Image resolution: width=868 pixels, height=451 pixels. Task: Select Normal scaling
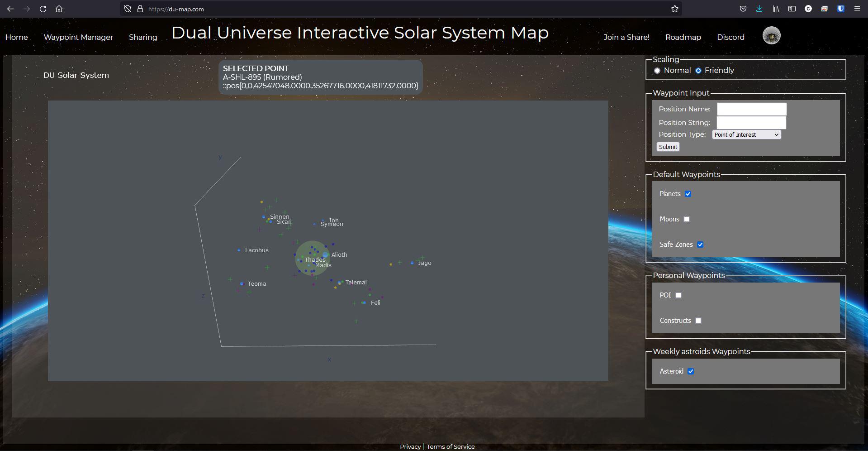[x=657, y=71]
